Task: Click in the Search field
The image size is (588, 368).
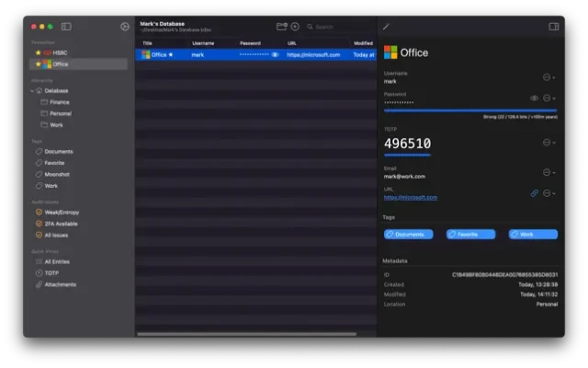Action: click(335, 27)
